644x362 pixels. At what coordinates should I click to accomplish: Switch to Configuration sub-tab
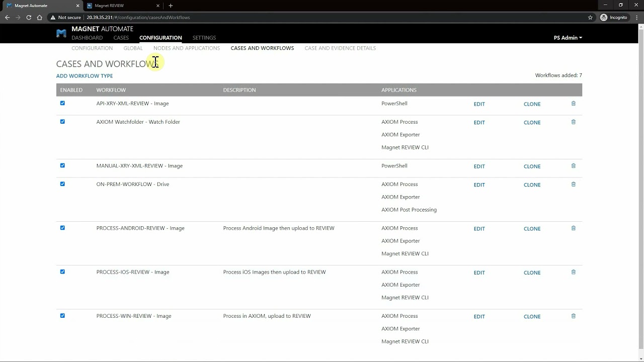point(92,48)
